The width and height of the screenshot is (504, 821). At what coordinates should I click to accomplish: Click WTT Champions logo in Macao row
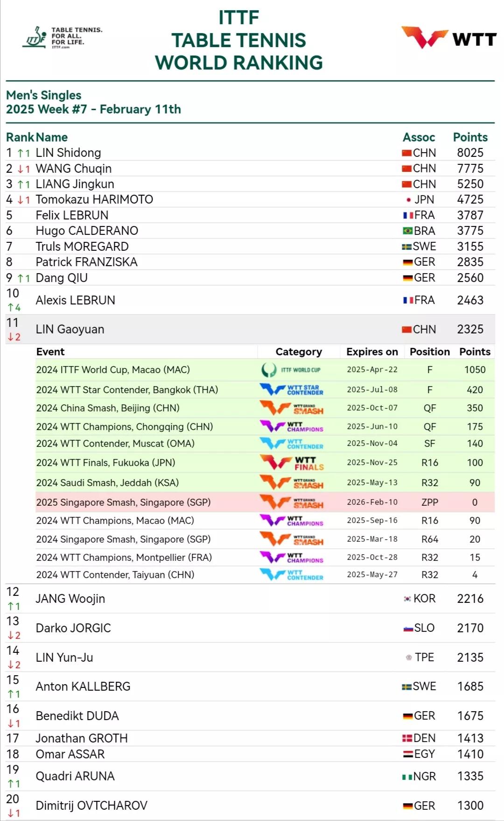291,520
